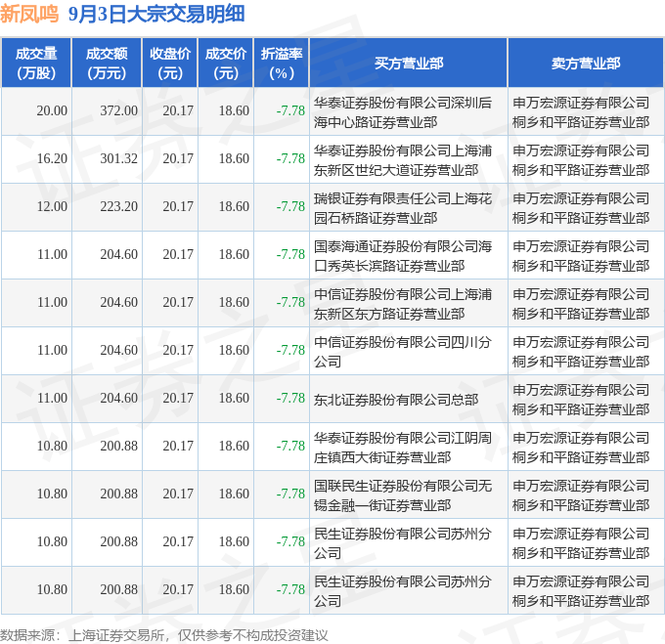This screenshot has height=644, width=665.
Task: Select the 成交量(万股) column header
Action: pyautogui.click(x=36, y=64)
